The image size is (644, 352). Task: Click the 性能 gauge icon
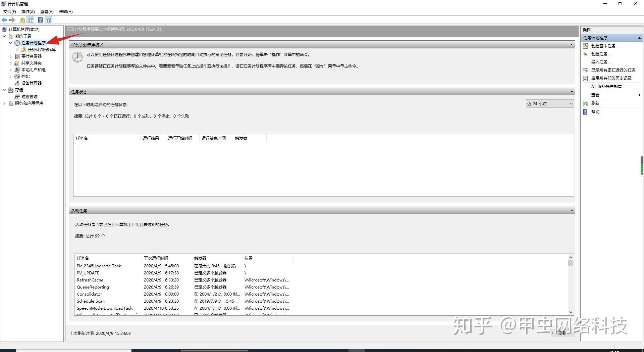click(17, 77)
